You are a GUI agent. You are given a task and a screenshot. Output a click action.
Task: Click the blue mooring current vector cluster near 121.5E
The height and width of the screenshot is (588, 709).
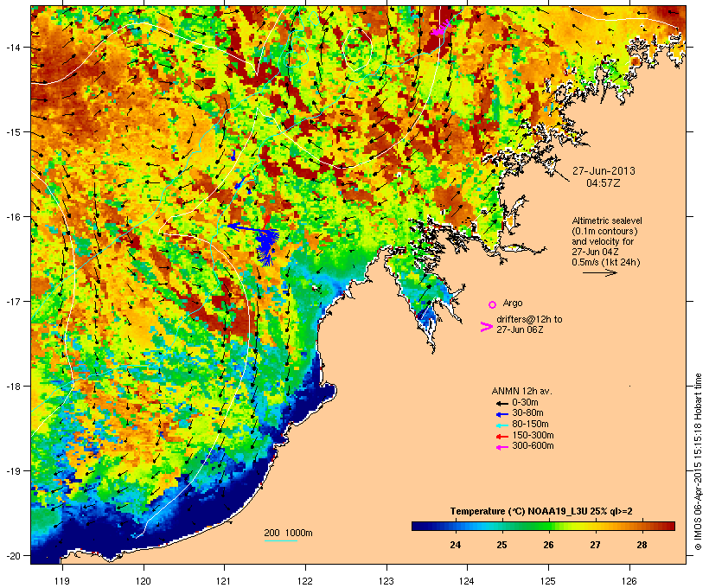pyautogui.click(x=265, y=246)
